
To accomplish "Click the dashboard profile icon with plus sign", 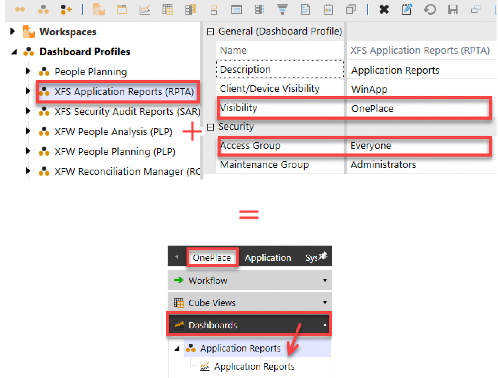I will point(66,9).
